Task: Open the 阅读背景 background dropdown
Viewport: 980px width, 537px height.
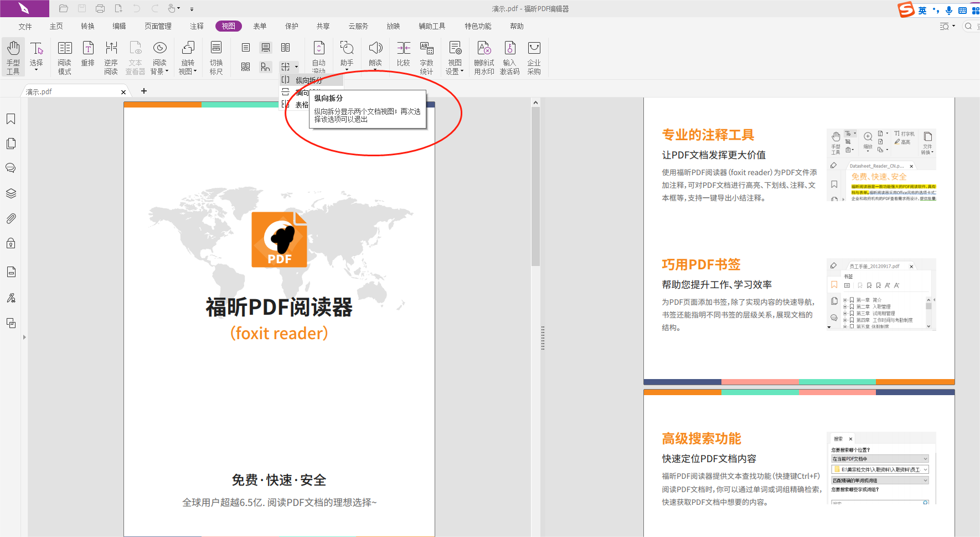Action: pyautogui.click(x=160, y=55)
